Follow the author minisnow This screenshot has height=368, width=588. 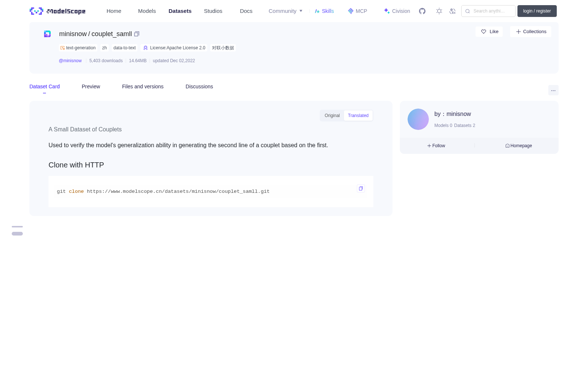click(x=436, y=146)
